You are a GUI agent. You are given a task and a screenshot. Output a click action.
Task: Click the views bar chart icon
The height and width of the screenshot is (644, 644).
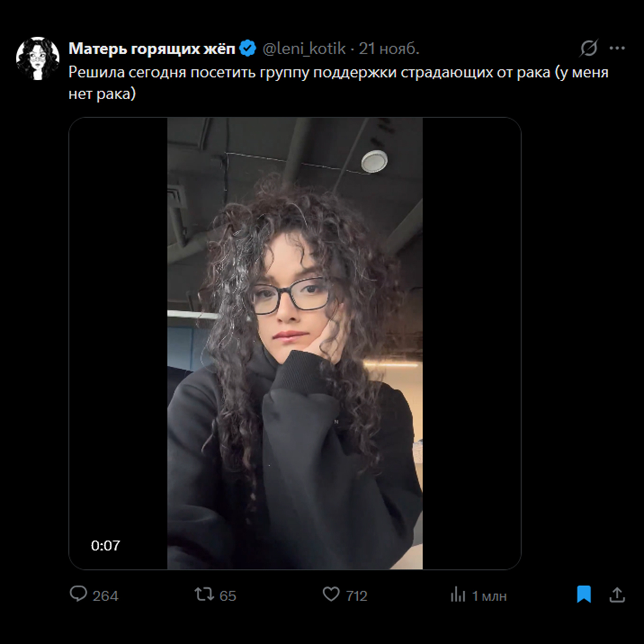tap(457, 594)
